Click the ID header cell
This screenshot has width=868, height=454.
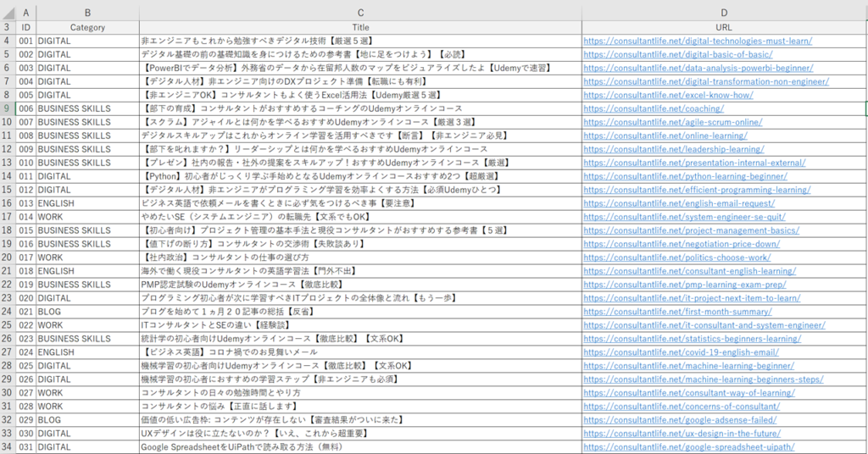tap(25, 27)
